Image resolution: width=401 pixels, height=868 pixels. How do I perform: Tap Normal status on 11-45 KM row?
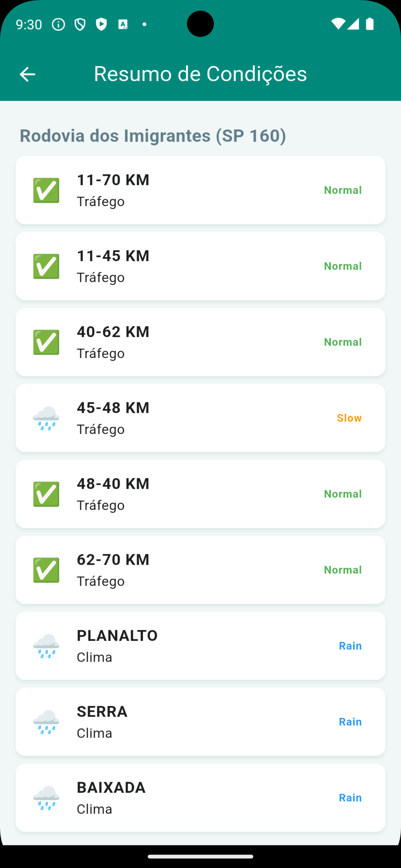[x=343, y=266]
